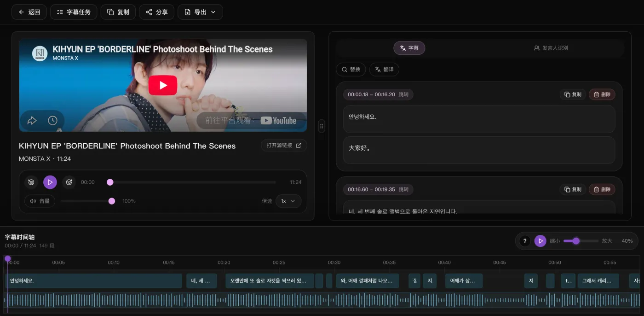
Task: Select the 와, 어께 깡패처럼 timeline clip
Action: tap(368, 281)
